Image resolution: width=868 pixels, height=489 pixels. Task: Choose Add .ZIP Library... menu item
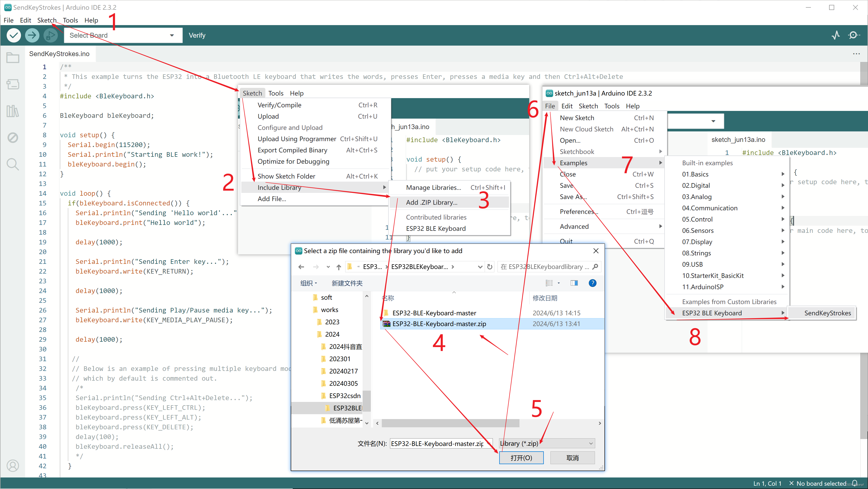[x=449, y=202]
